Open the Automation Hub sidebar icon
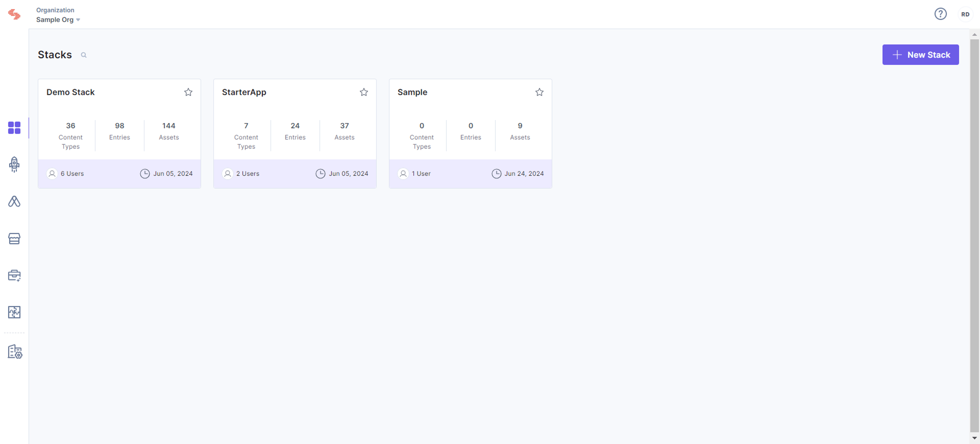 (14, 202)
